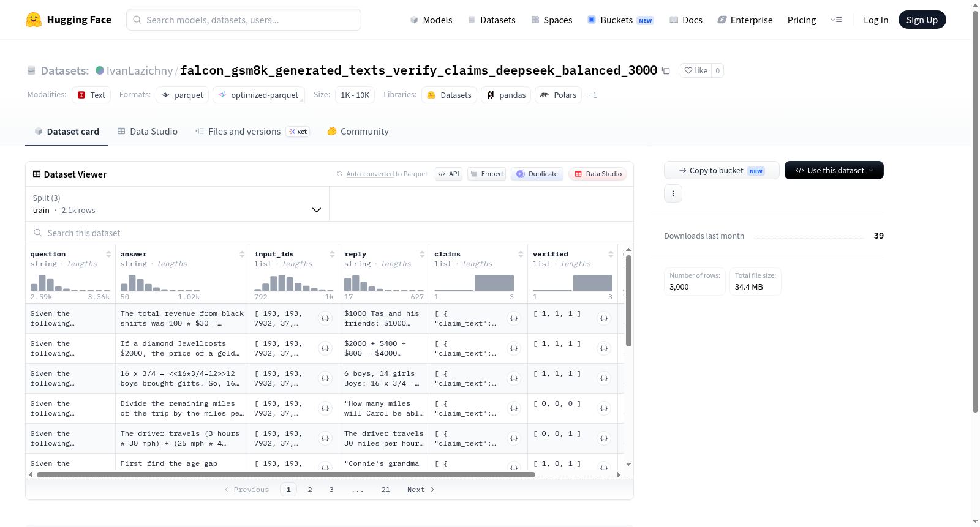Focus Search this dataset field
The width and height of the screenshot is (980, 527).
(330, 233)
